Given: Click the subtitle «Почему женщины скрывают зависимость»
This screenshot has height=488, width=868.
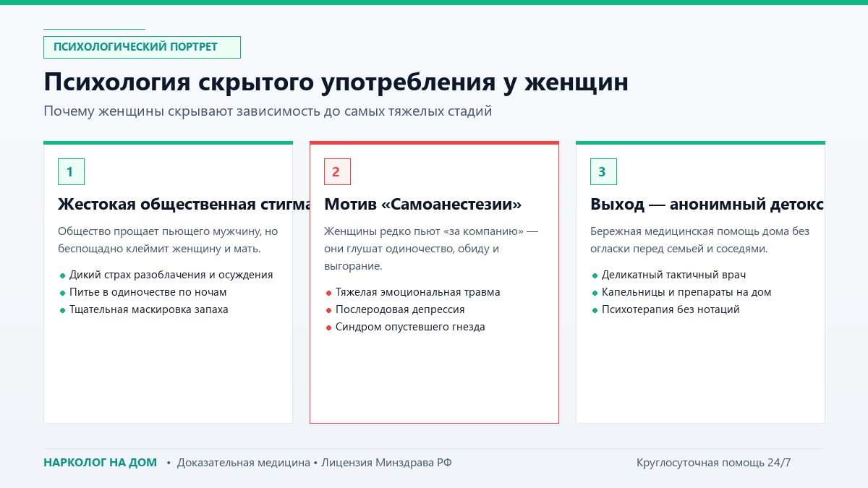Looking at the screenshot, I should pos(268,111).
